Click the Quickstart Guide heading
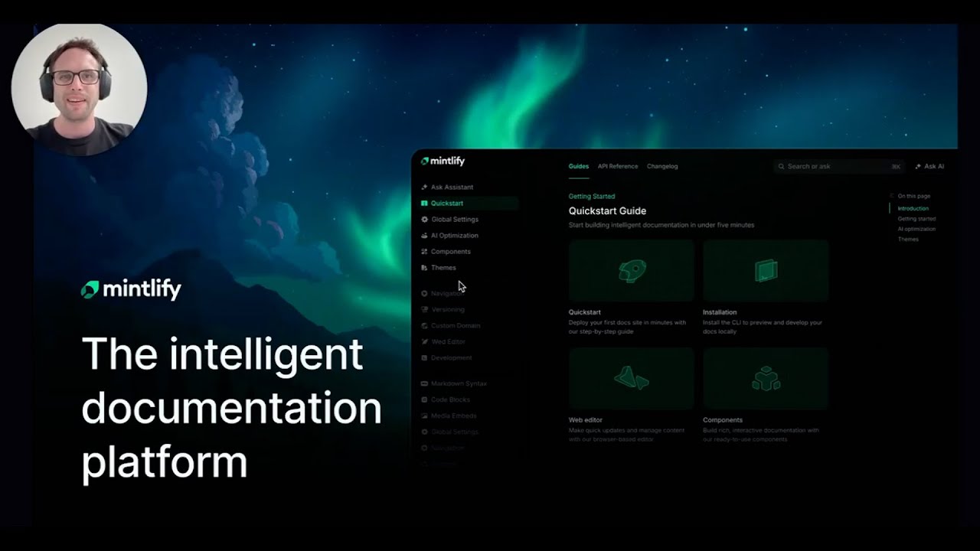Image resolution: width=980 pixels, height=551 pixels. coord(607,211)
